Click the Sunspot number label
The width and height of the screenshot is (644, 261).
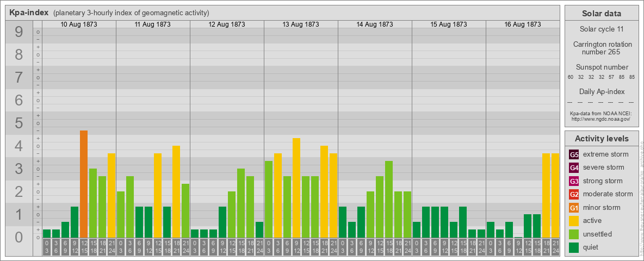pos(602,67)
